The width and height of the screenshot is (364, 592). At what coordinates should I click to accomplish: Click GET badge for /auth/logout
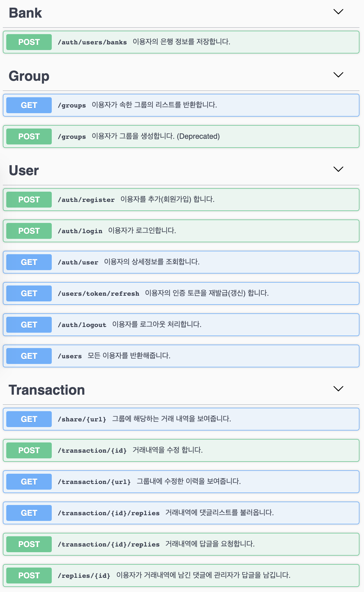29,325
